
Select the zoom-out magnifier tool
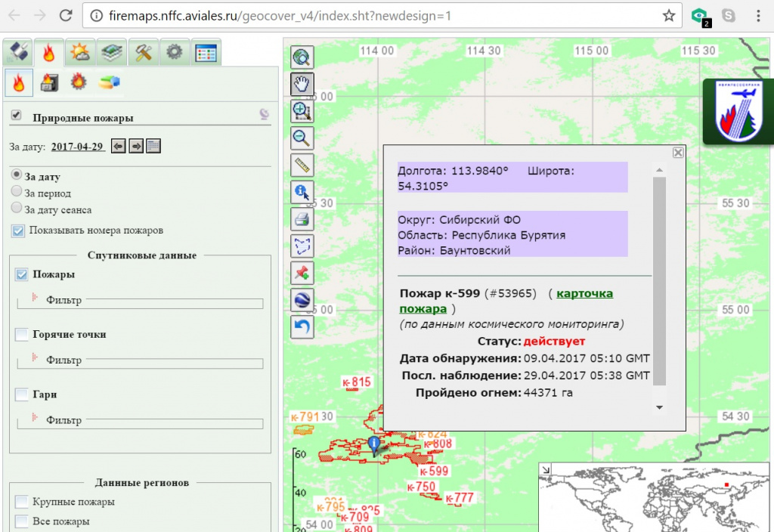[x=302, y=138]
